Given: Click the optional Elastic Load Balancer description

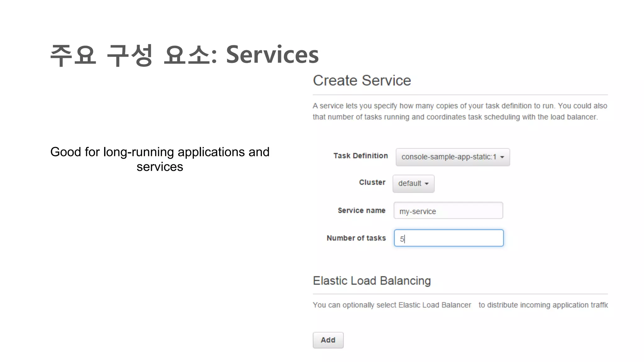Looking at the screenshot, I should coord(459,305).
